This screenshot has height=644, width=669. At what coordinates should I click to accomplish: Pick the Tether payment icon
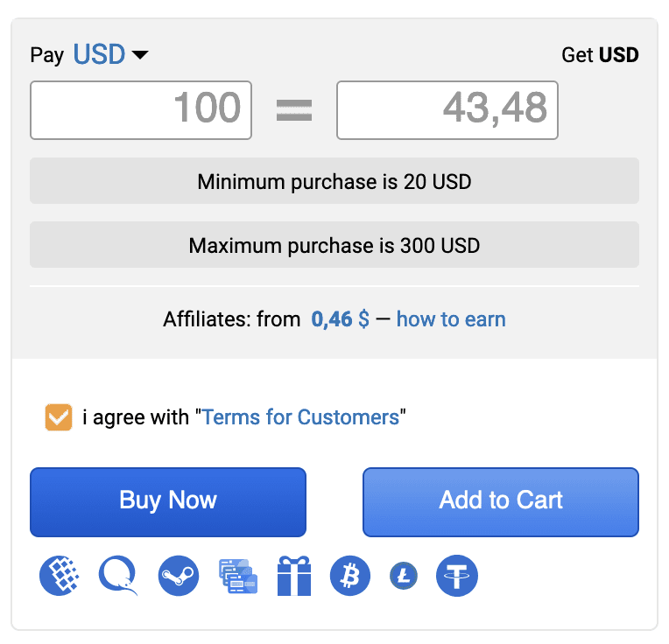(457, 576)
